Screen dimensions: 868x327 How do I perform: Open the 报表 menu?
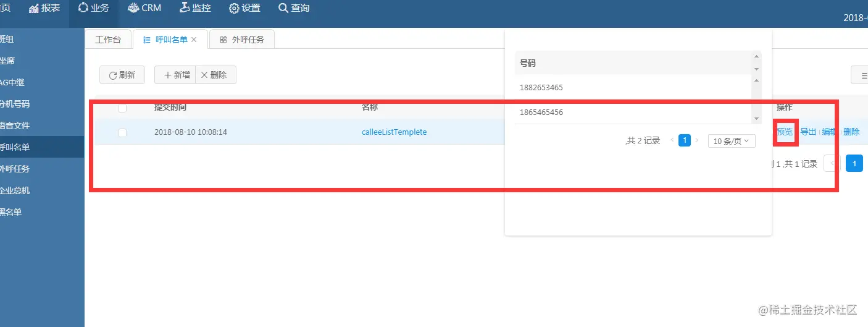point(44,8)
